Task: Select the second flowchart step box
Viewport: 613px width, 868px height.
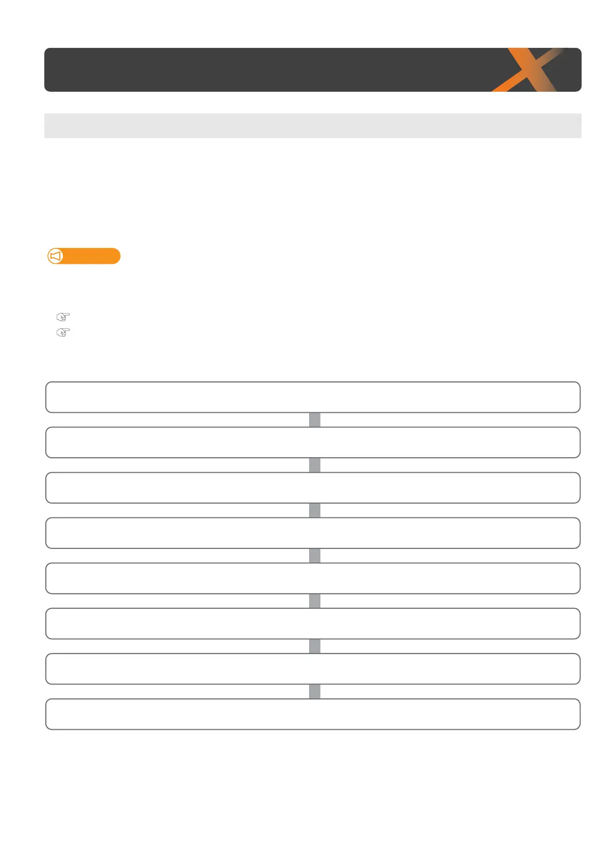Action: (313, 442)
